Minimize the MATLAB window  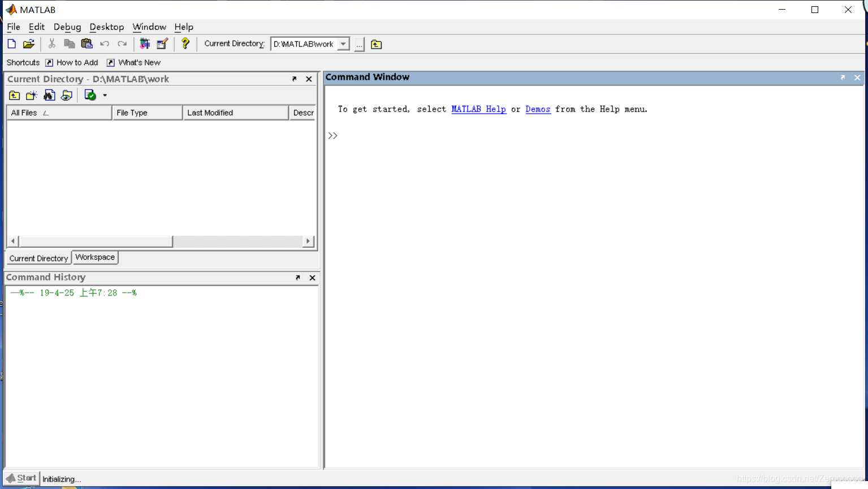(x=782, y=10)
